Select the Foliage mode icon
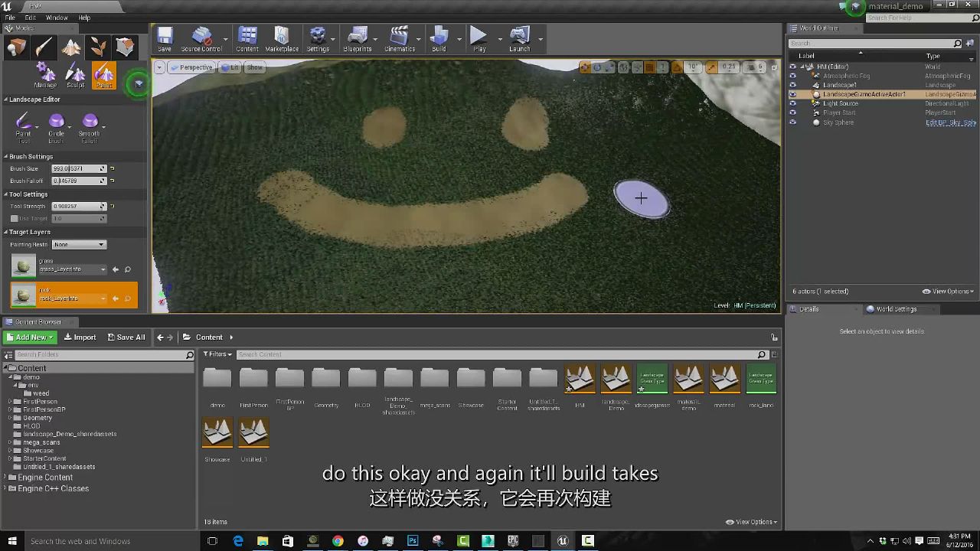 (x=98, y=47)
